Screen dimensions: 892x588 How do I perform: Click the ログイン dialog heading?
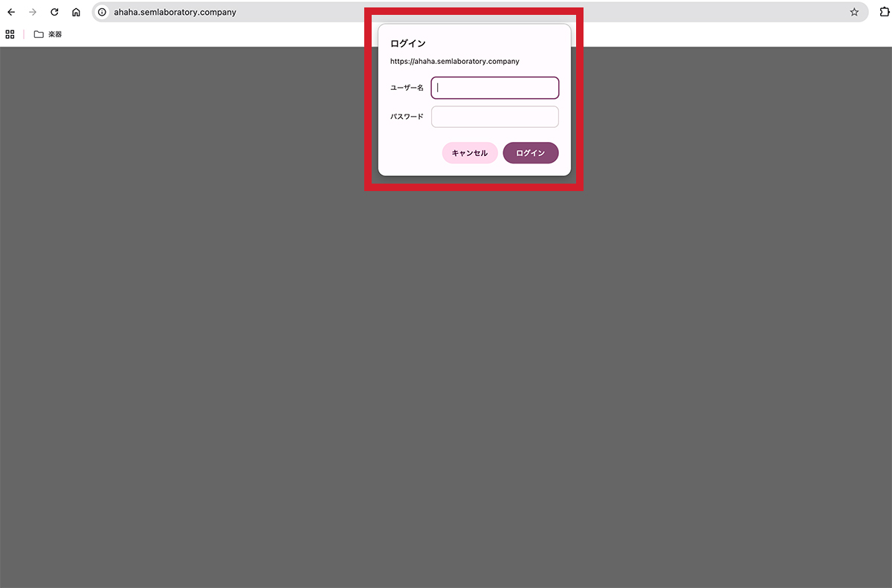click(408, 43)
